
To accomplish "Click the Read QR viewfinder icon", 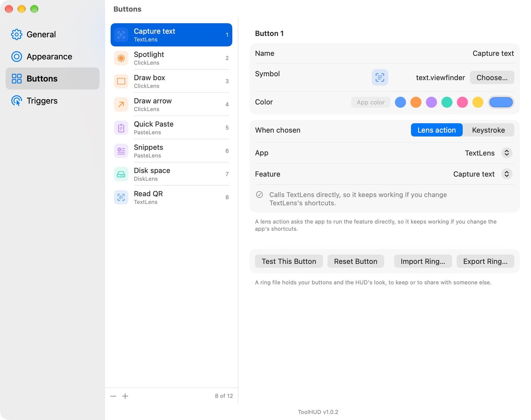I will pos(121,197).
